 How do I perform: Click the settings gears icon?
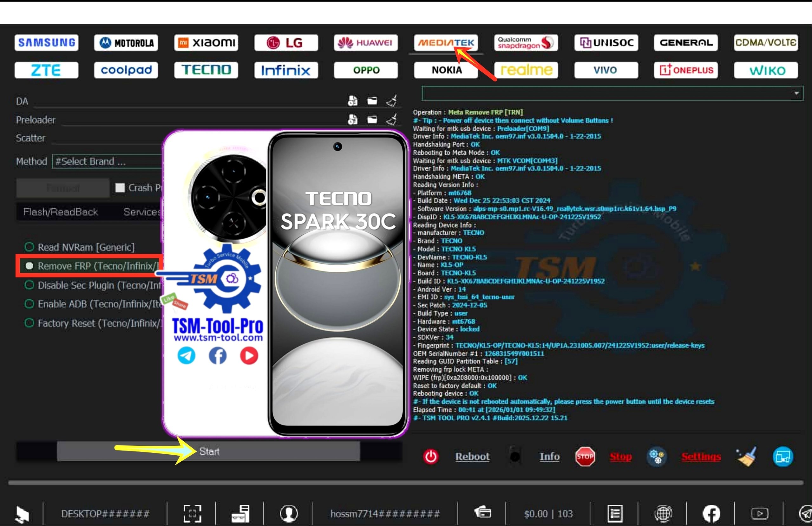(657, 457)
